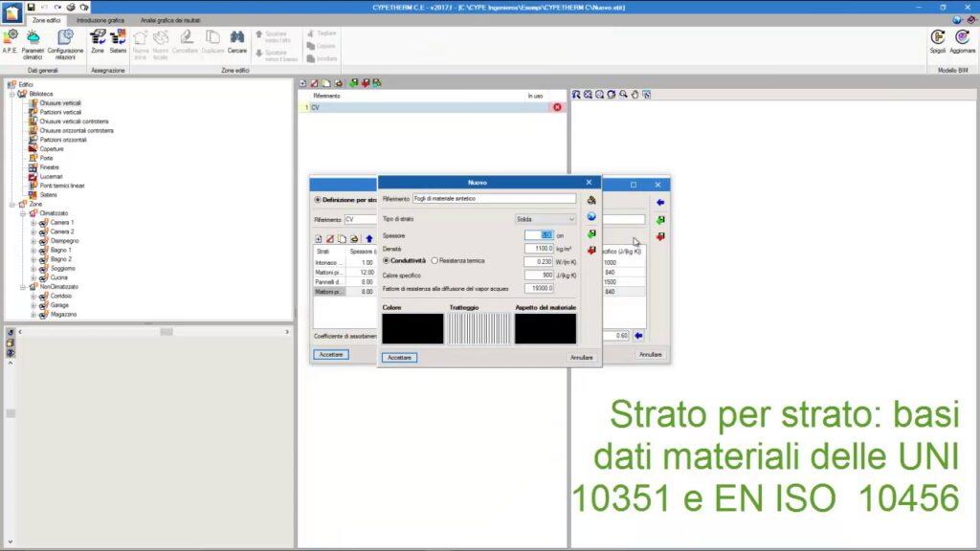Click the Densità input field
The width and height of the screenshot is (980, 551).
pyautogui.click(x=538, y=248)
